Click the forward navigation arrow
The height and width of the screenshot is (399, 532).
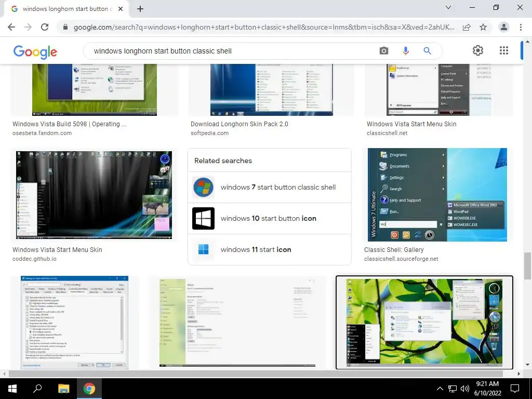[x=28, y=27]
